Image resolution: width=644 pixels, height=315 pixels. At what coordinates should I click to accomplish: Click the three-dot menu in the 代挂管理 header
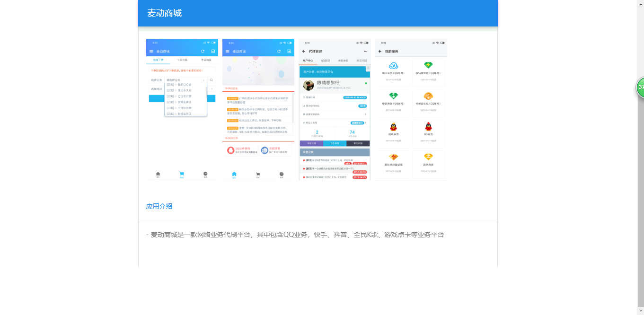point(365,51)
